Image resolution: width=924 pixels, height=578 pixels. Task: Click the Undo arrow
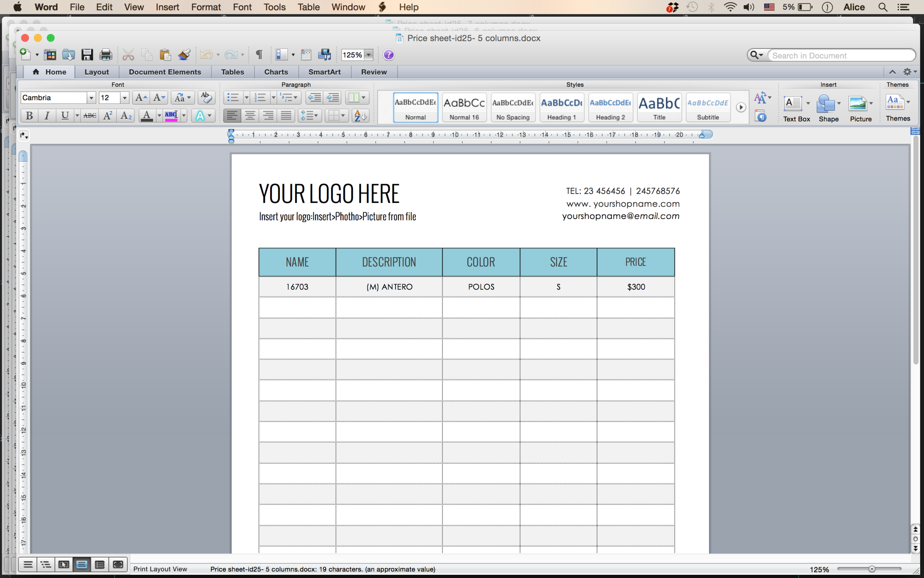click(206, 55)
